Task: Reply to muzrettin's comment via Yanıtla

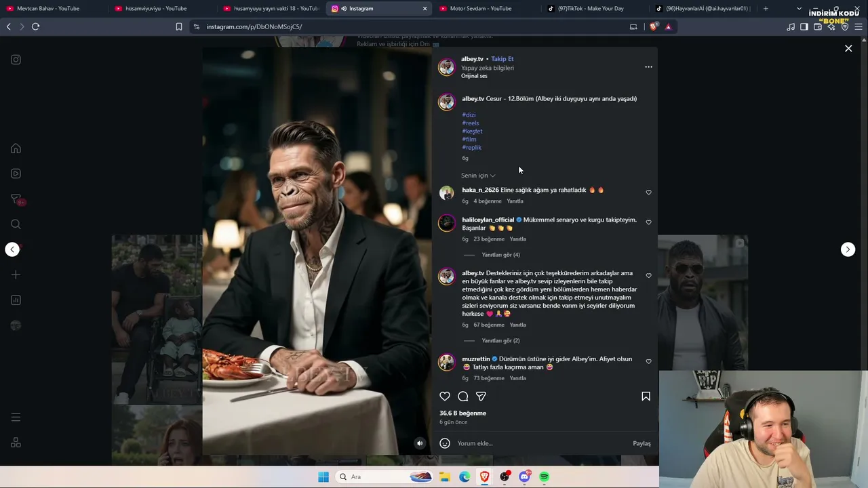Action: (518, 378)
